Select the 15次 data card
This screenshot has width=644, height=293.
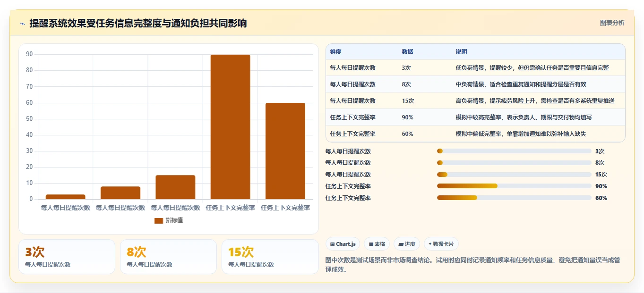[270, 257]
